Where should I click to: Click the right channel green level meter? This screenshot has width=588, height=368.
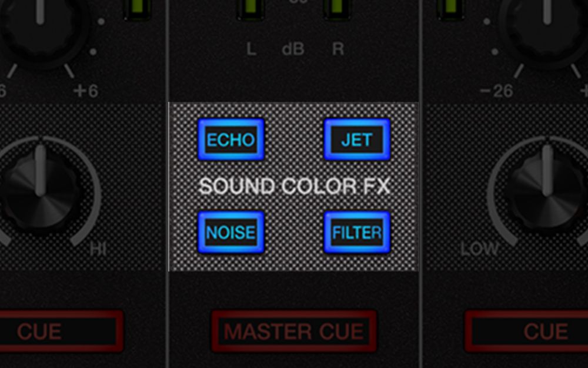450,9
